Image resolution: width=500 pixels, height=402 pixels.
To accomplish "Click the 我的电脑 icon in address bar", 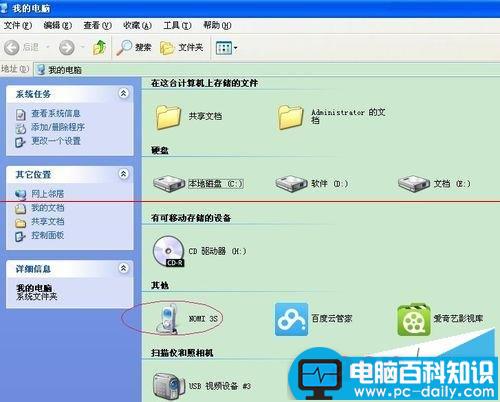I will pos(41,70).
